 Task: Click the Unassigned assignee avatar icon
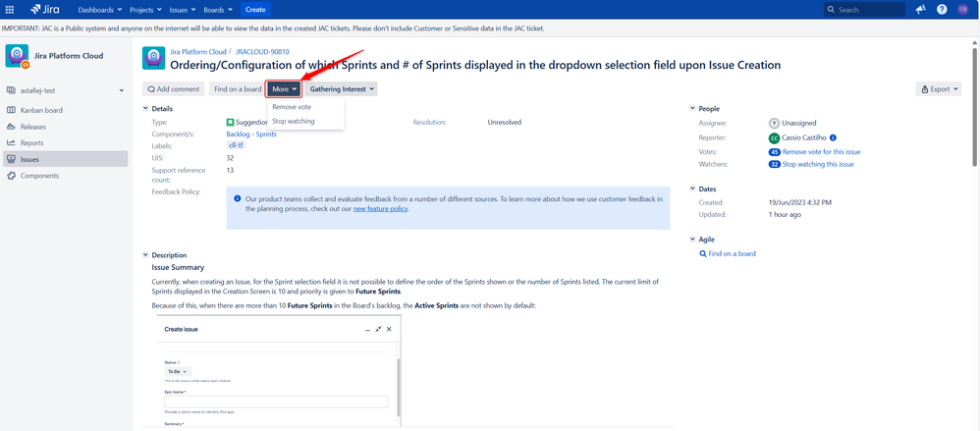774,123
